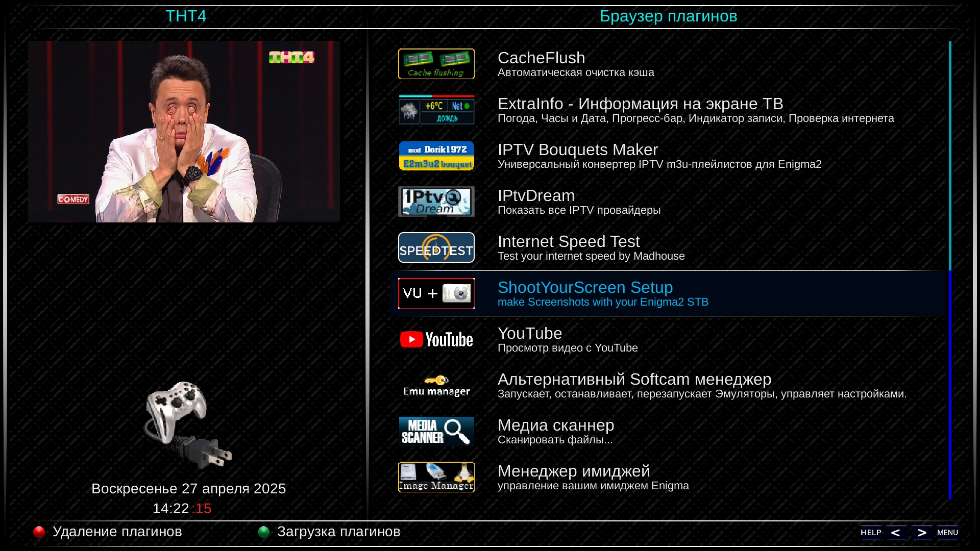This screenshot has height=551, width=980.
Task: Click the plugin list scrollbar
Action: coord(950,270)
